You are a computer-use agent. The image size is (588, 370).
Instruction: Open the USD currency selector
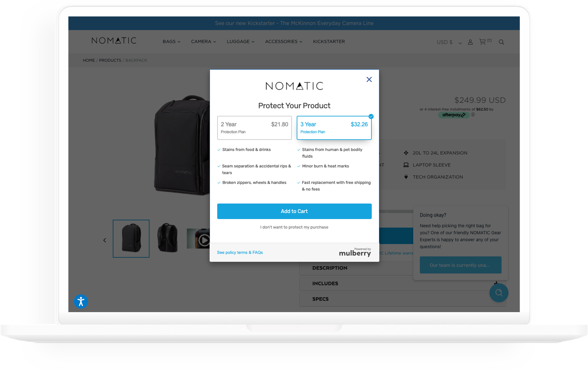pos(449,42)
